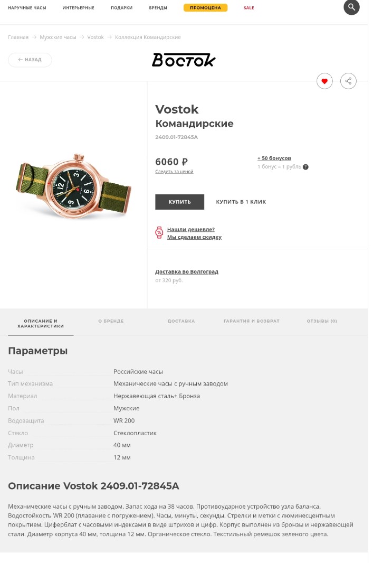Click the bonus question mark icon
Screen dimensions: 392x563
[x=305, y=167]
